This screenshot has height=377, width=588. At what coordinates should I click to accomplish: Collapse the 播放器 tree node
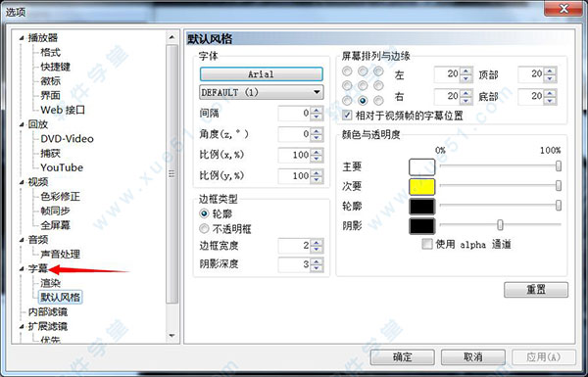pyautogui.click(x=22, y=38)
